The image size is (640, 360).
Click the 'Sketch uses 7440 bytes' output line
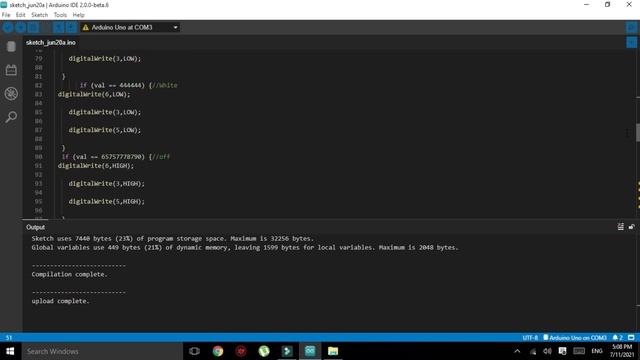tap(173, 238)
